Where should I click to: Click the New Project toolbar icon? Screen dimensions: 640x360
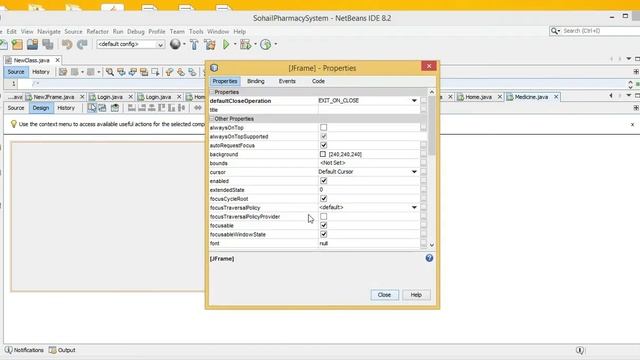[x=17, y=44]
